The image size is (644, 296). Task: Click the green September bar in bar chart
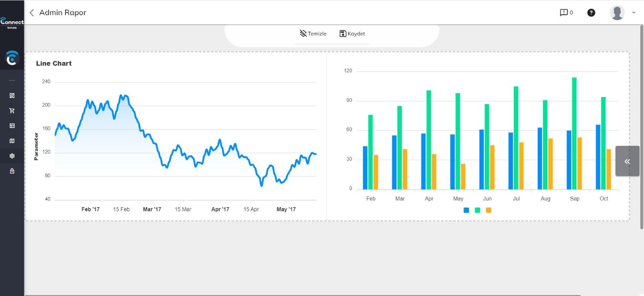pyautogui.click(x=574, y=133)
